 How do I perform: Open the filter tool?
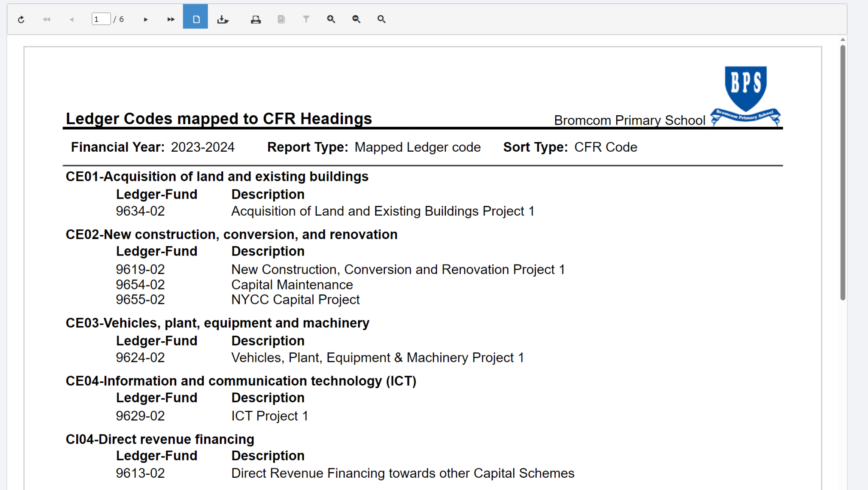point(306,19)
